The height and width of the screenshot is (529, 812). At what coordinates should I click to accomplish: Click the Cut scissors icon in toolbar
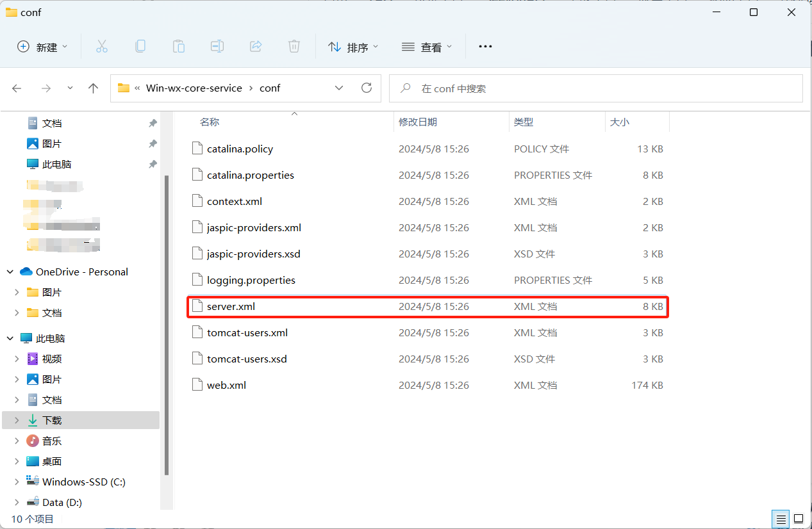(x=102, y=46)
